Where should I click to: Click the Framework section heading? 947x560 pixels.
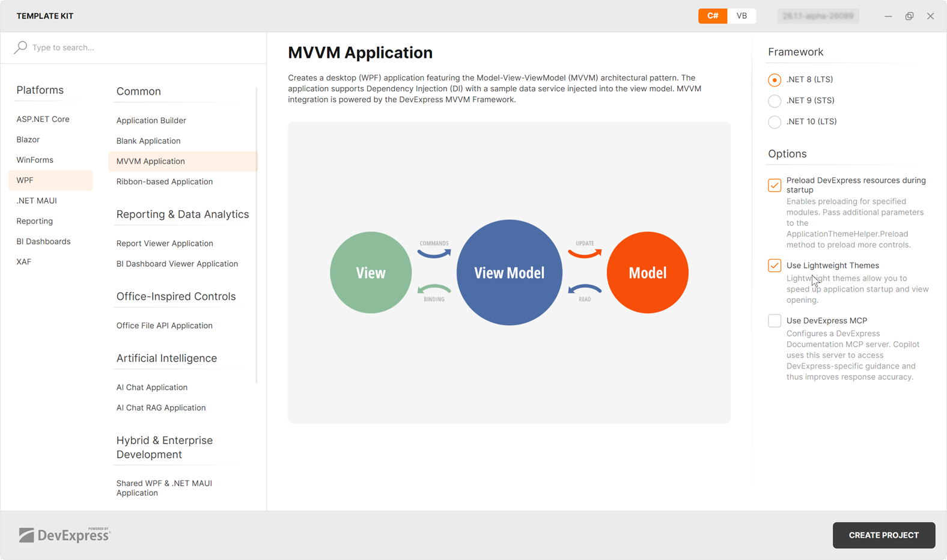pos(796,52)
